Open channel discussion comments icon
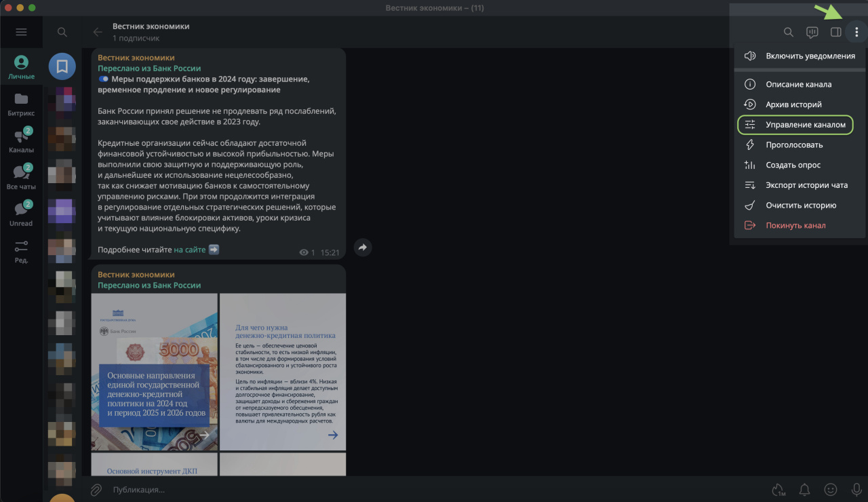Image resolution: width=868 pixels, height=502 pixels. (x=812, y=32)
